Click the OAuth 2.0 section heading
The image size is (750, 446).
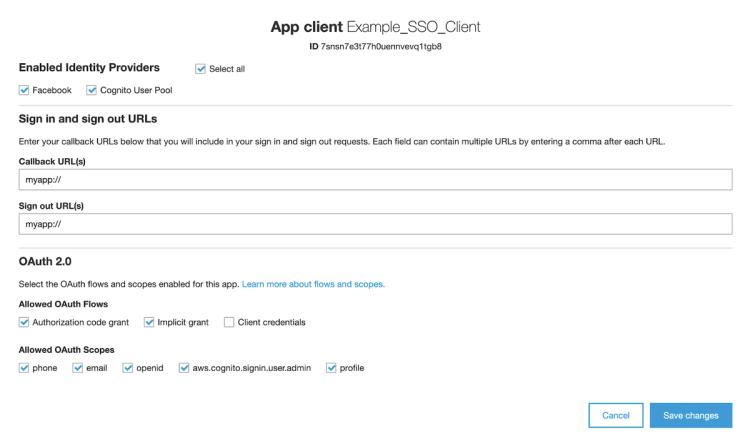point(45,261)
